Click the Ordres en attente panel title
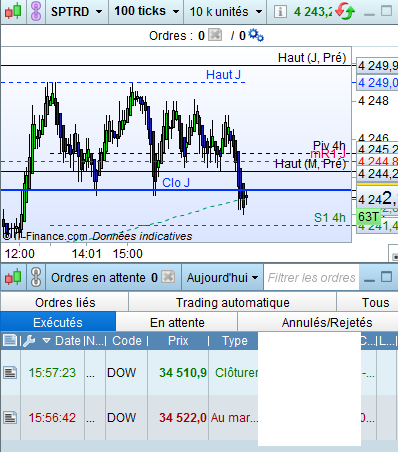Screen dimensions: 398x452 tap(98, 278)
